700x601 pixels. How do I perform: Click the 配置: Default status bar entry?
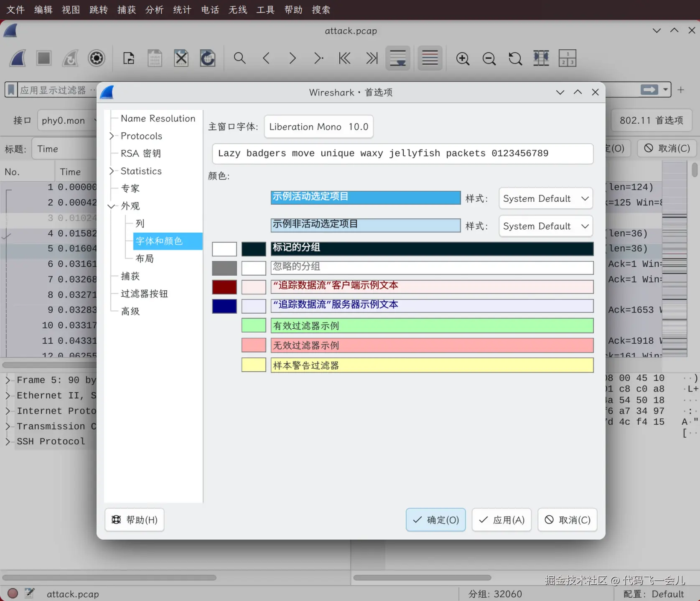(654, 594)
